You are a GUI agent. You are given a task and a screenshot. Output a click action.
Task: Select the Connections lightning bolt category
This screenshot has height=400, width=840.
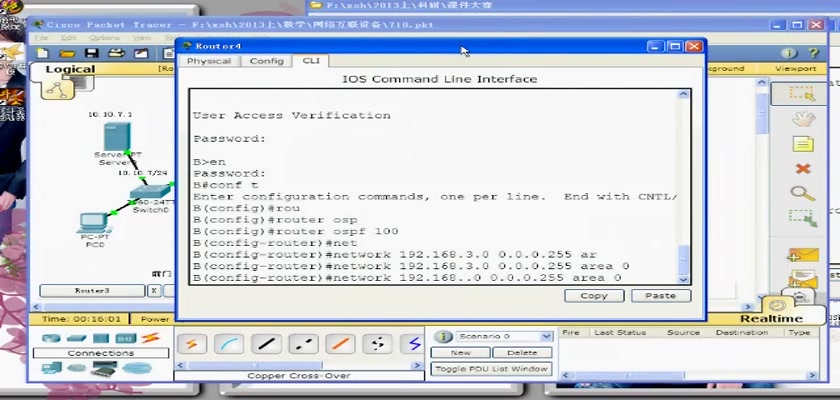[x=151, y=338]
